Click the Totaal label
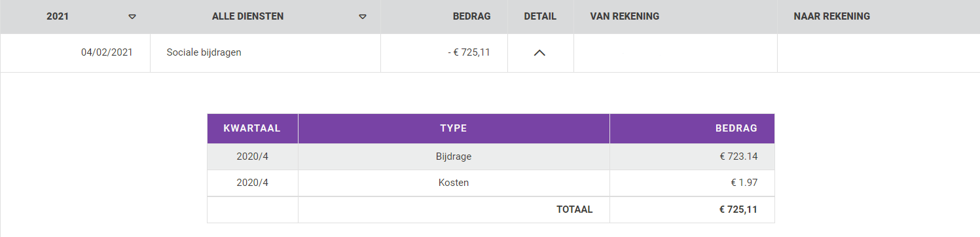Viewport: 980px width, 237px height. point(575,210)
